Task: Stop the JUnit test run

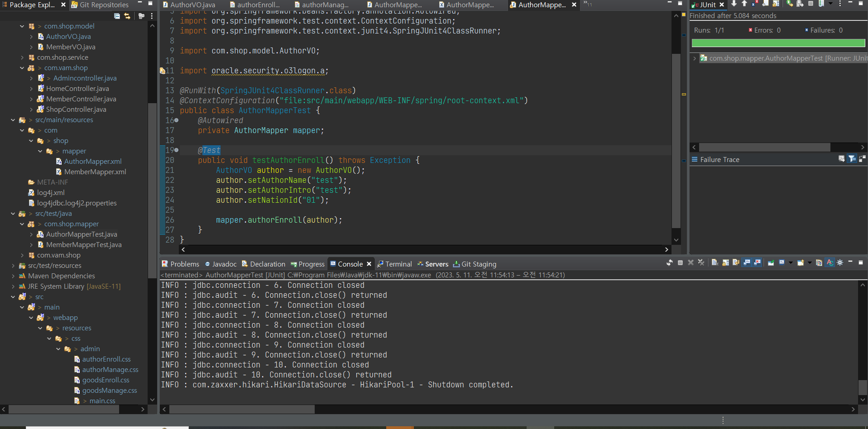Action: point(811,4)
